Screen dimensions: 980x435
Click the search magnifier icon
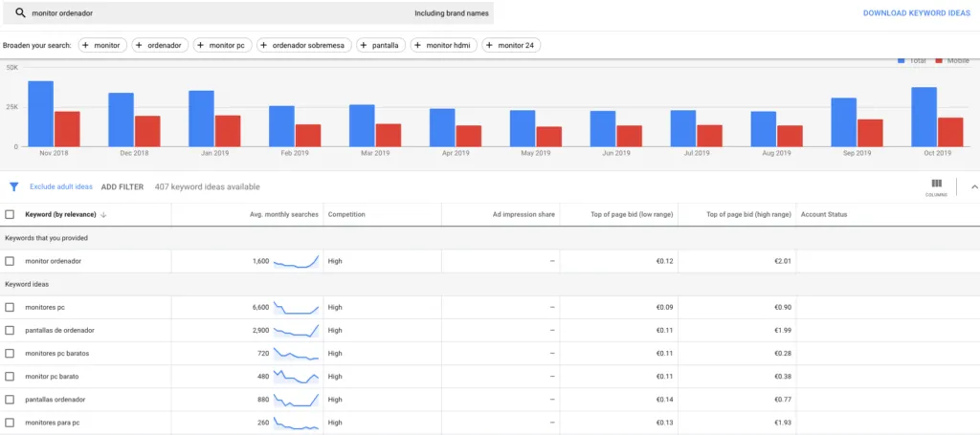(21, 13)
